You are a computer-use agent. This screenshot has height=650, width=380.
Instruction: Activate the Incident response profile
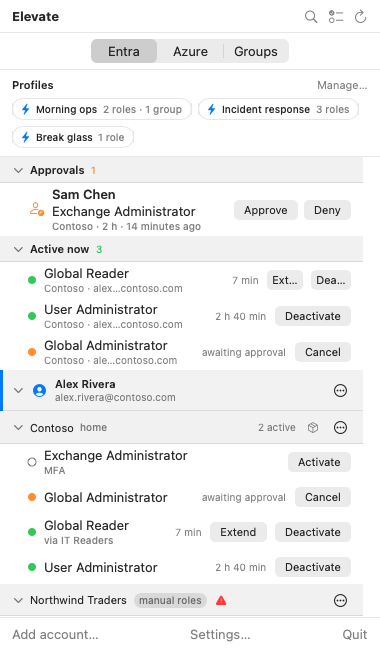pyautogui.click(x=278, y=109)
